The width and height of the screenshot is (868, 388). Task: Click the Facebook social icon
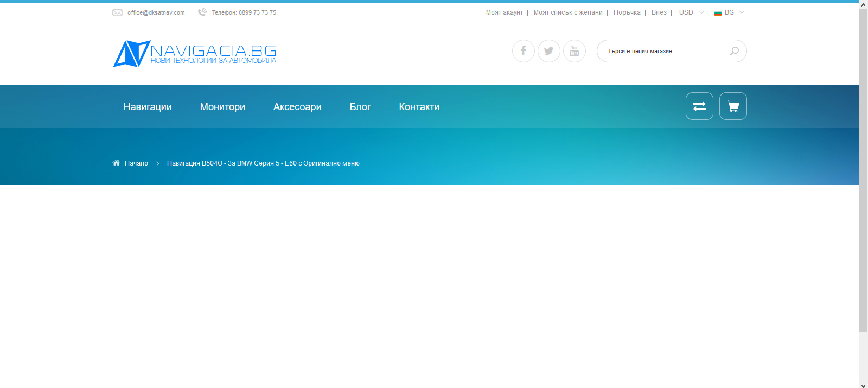click(x=523, y=51)
